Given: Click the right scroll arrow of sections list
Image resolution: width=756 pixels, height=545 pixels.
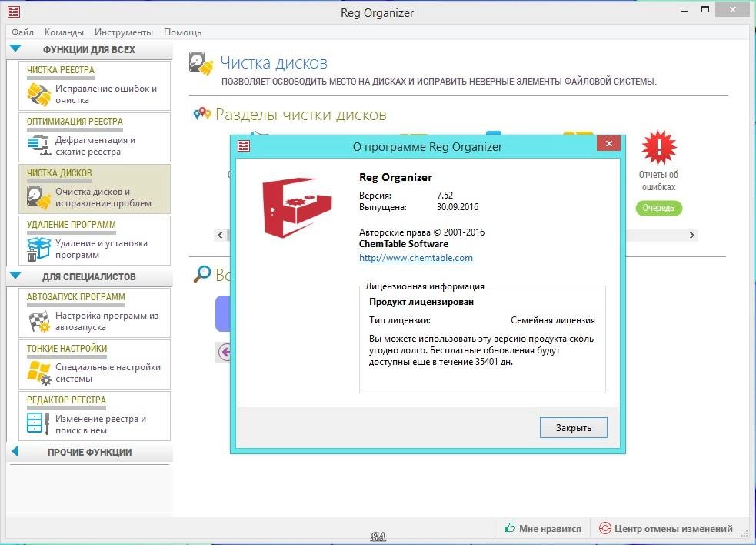Looking at the screenshot, I should coord(692,235).
